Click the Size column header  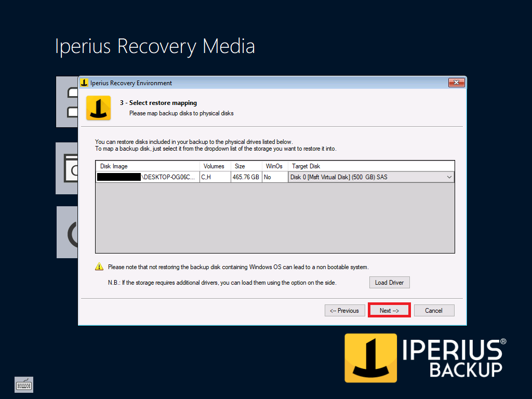[x=246, y=166]
